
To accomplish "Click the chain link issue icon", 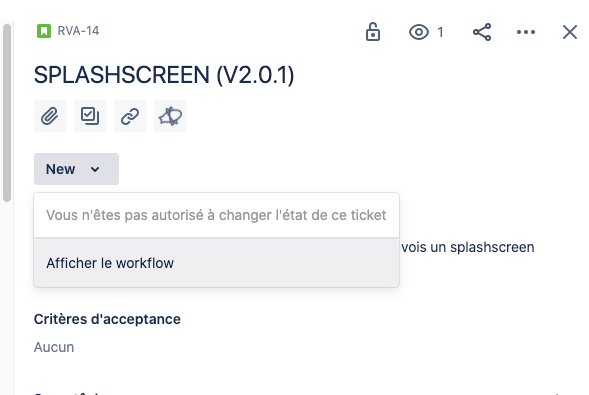I will (x=130, y=116).
